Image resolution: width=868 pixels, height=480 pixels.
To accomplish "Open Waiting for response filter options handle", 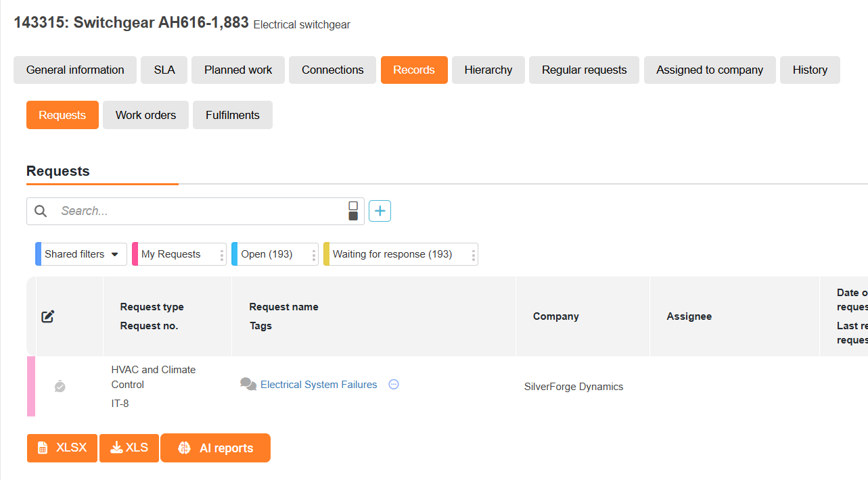I will coord(474,255).
